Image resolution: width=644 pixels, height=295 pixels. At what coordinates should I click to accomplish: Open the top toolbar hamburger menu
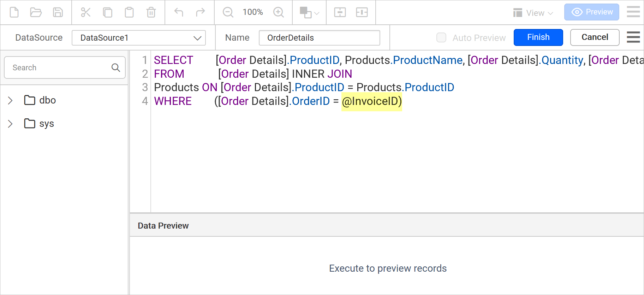point(633,12)
